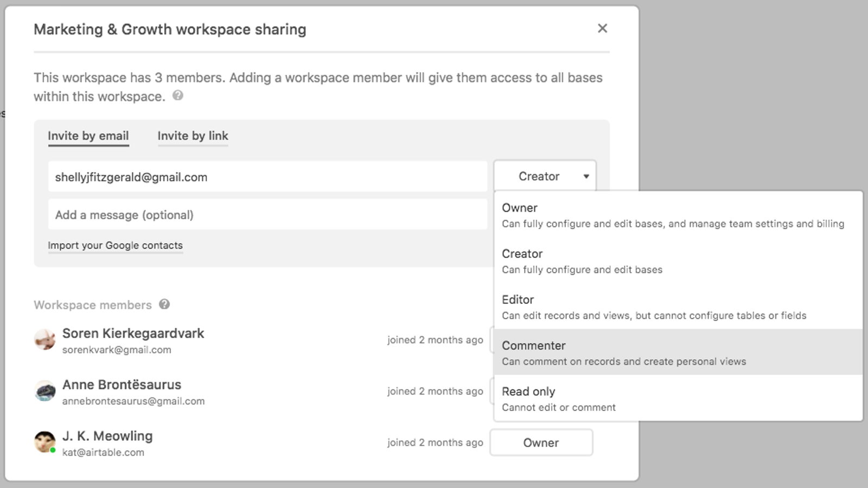Select the Read only permission option
This screenshot has height=488, width=868.
tap(678, 398)
